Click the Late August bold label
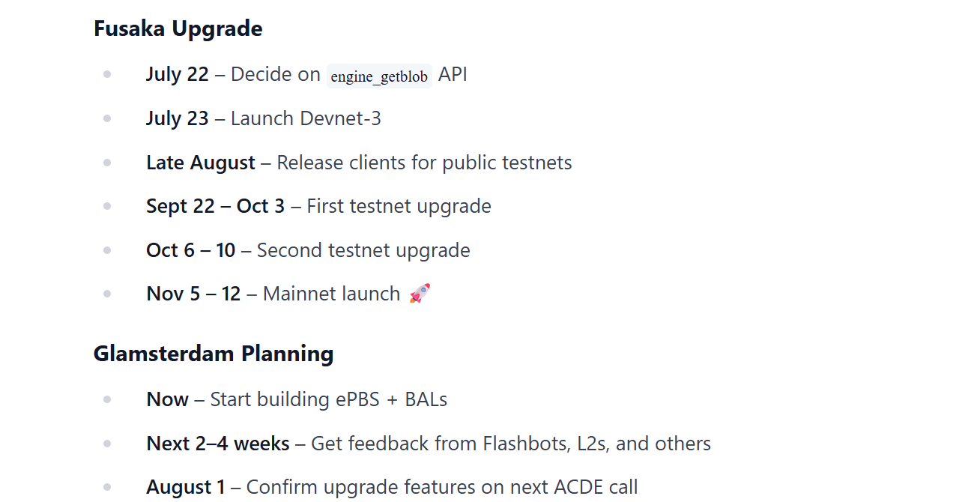 201,163
